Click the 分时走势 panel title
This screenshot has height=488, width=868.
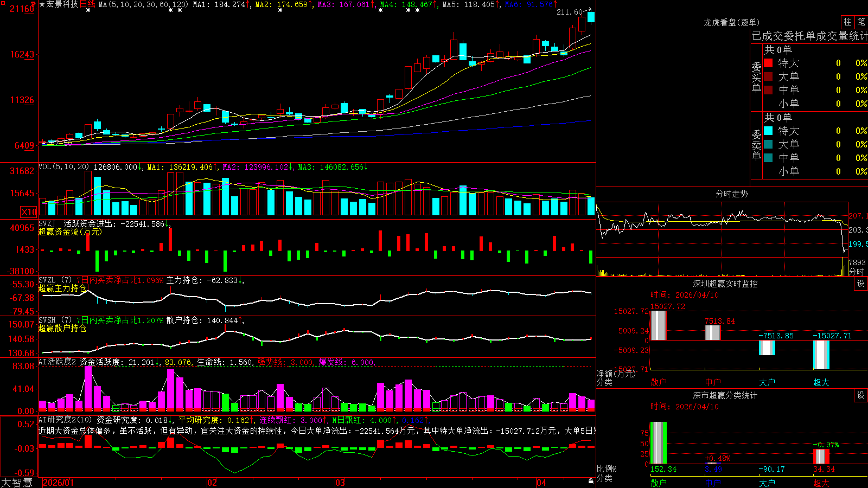[732, 194]
